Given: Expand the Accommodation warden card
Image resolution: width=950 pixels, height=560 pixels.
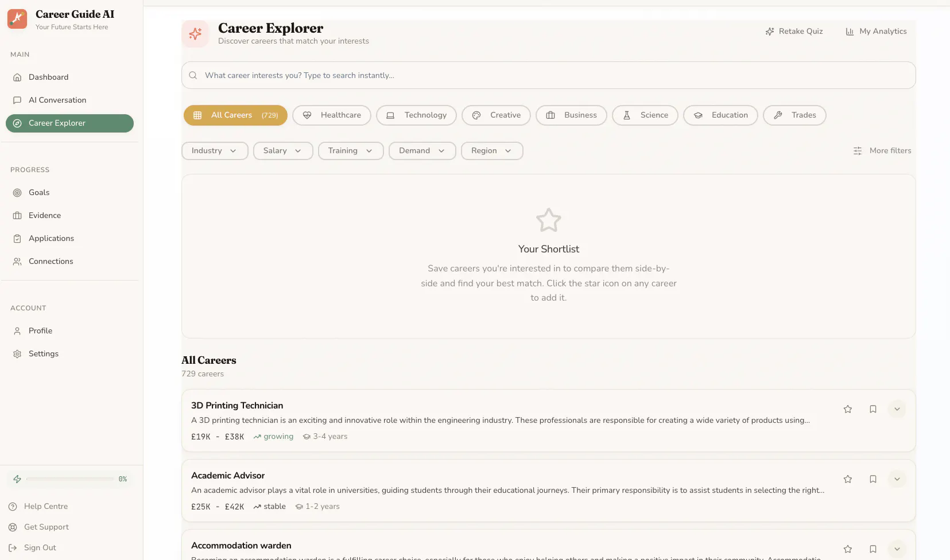Looking at the screenshot, I should (897, 549).
